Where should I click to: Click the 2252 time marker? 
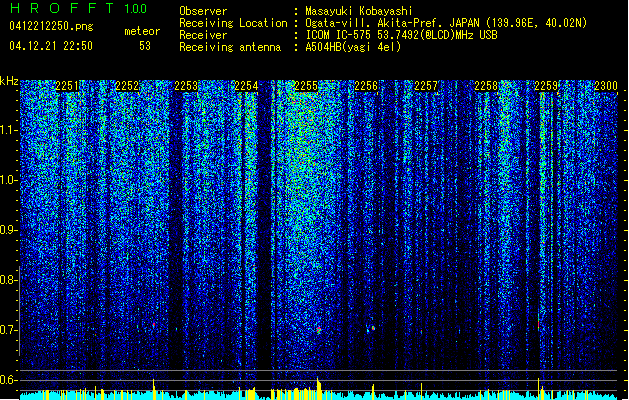pyautogui.click(x=127, y=86)
